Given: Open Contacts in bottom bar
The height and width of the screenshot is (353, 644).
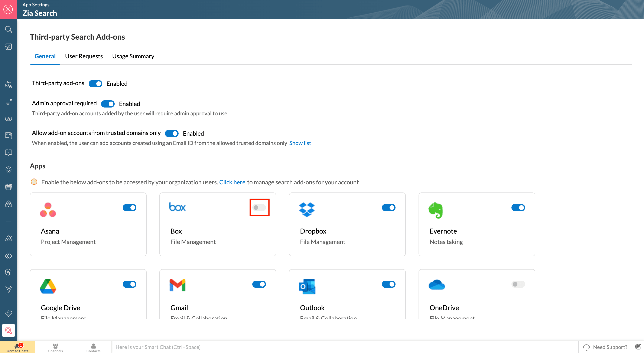Looking at the screenshot, I should point(93,347).
